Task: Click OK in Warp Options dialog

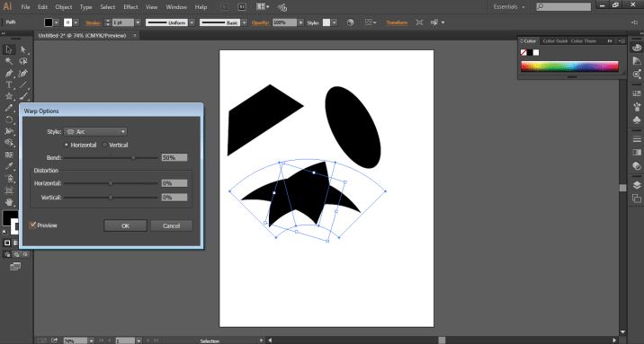Action: [x=125, y=225]
